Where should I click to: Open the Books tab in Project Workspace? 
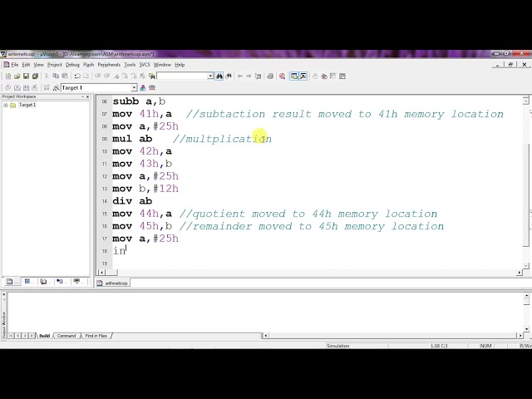[45, 281]
